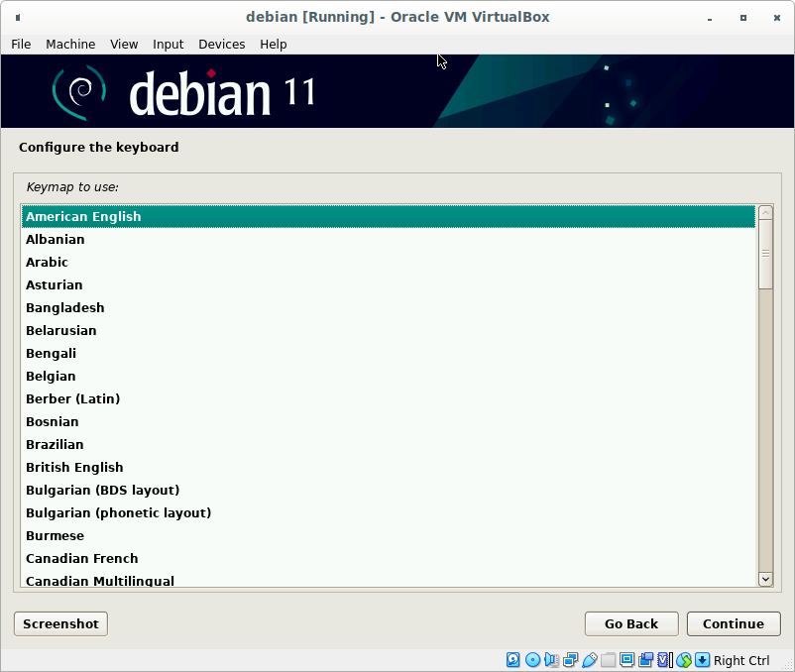Click the hard disk activity icon in status bar
This screenshot has width=795, height=672.
tap(513, 660)
